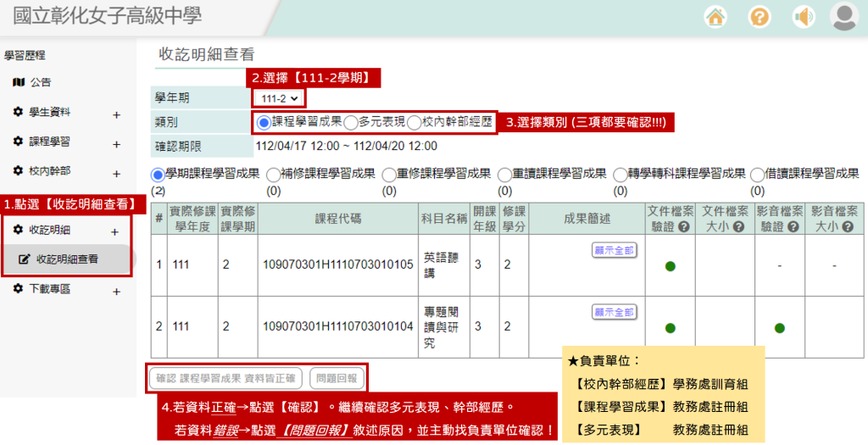The height and width of the screenshot is (445, 868).
Task: Click the 問題回報 button
Action: (337, 379)
